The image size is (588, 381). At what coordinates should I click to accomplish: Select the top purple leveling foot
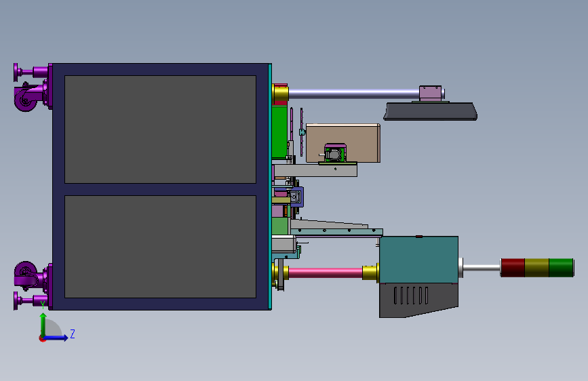click(31, 72)
